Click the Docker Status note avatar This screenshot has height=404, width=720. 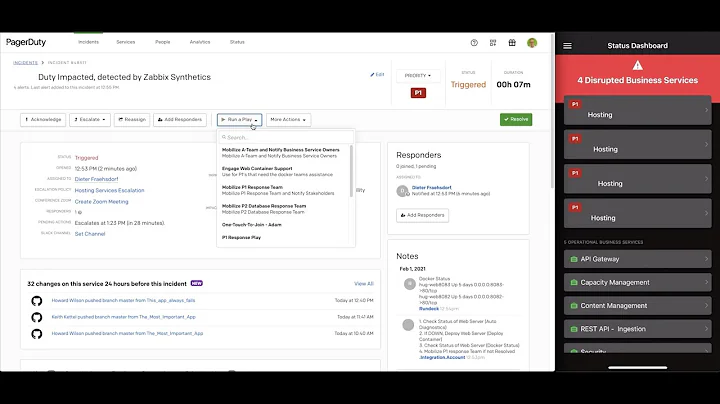tap(410, 284)
